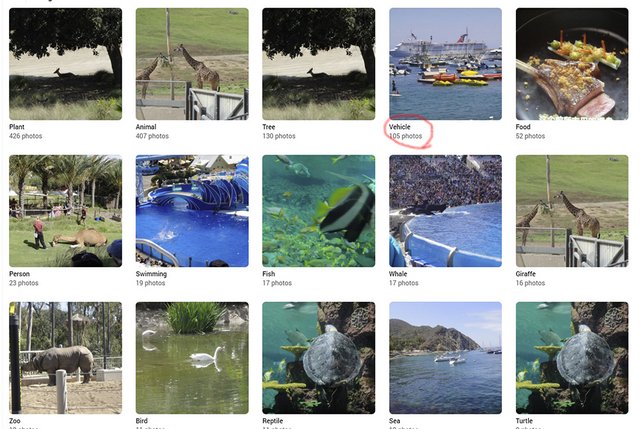Open the Animal giraffes thumbnail
Viewport: 640px width, 429px height.
[192, 64]
